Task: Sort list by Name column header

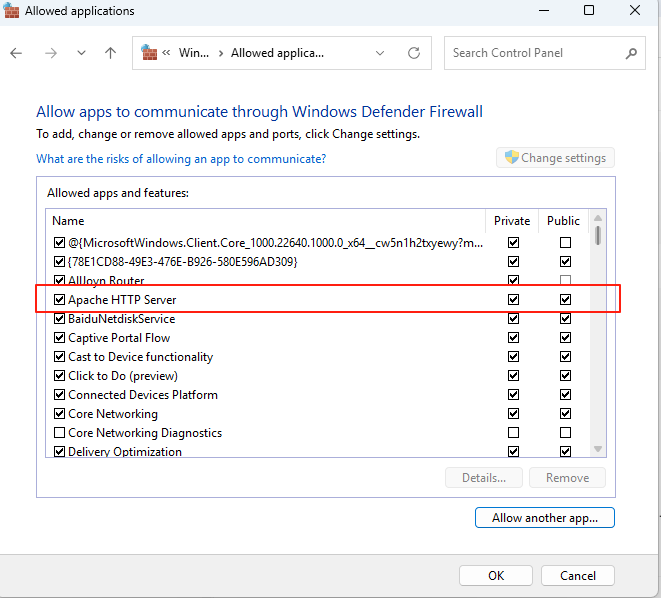Action: pos(68,221)
